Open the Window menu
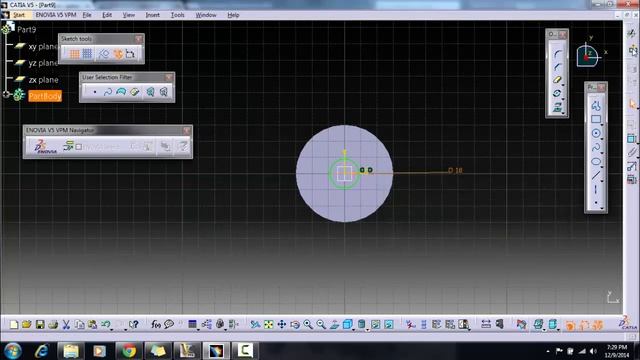Viewport: 640px width, 360px height. click(x=206, y=15)
